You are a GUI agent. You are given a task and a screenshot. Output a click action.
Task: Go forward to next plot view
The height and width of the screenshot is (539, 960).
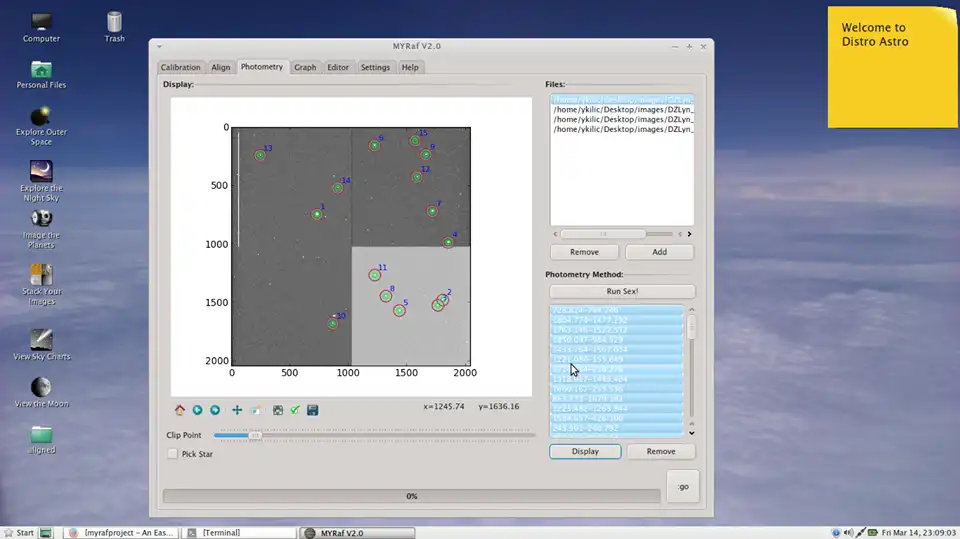(215, 410)
